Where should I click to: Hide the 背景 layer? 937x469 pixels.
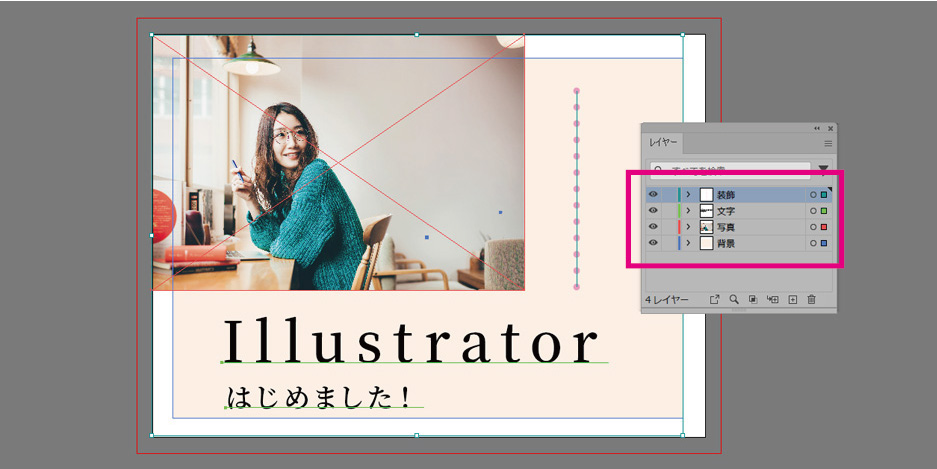click(653, 243)
